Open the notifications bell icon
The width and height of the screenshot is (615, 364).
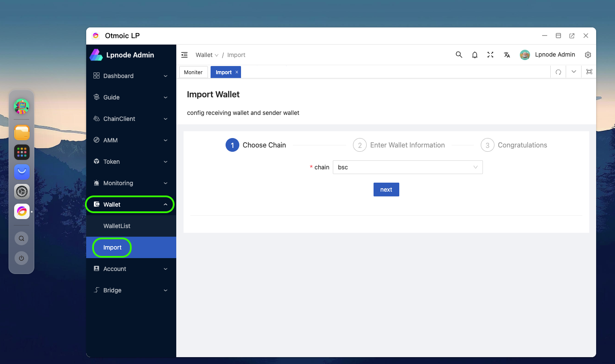click(475, 55)
